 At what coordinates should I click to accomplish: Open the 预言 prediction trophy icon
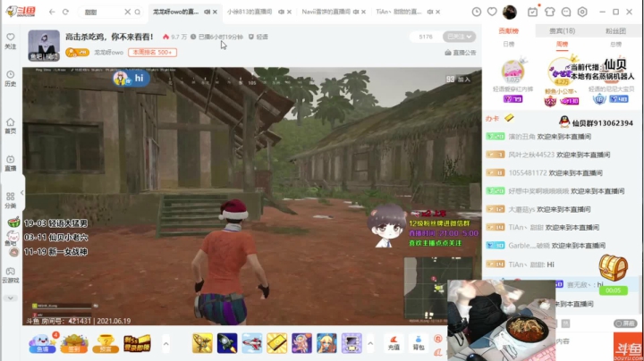106,343
